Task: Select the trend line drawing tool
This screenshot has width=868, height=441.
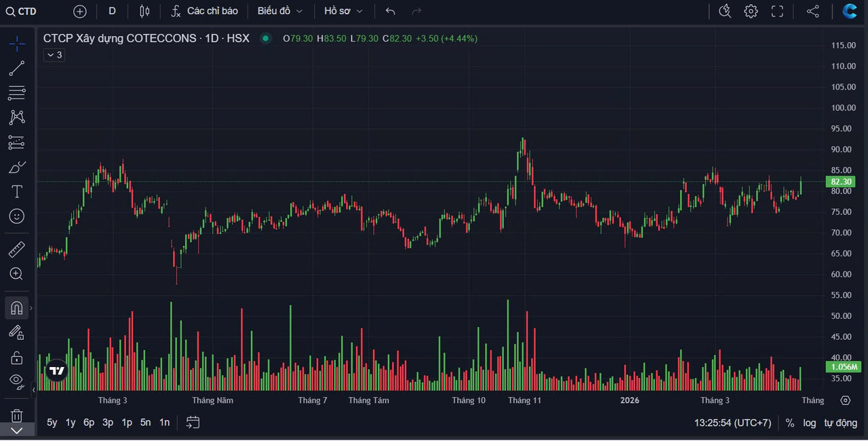Action: (x=17, y=68)
